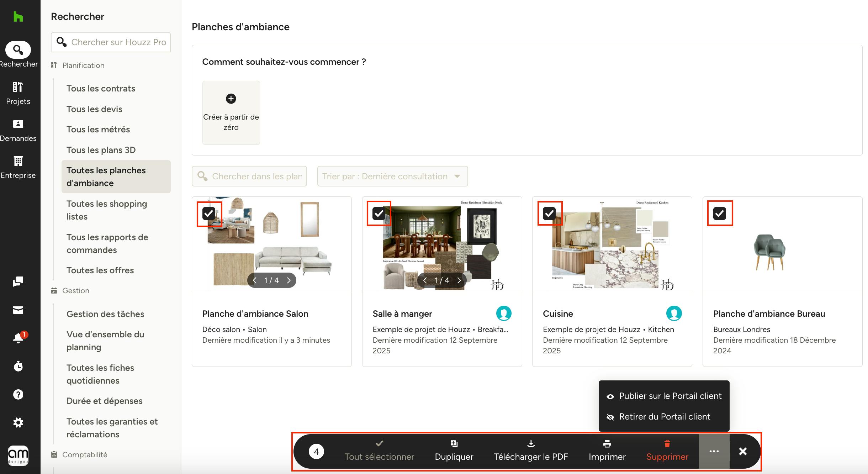Image resolution: width=868 pixels, height=474 pixels.
Task: Click the Imprimer printer icon
Action: click(x=607, y=443)
